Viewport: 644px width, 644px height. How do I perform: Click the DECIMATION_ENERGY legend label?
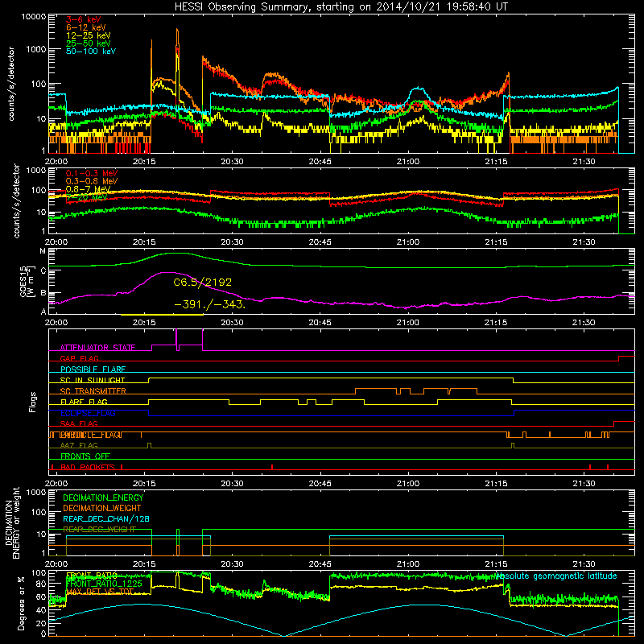[x=103, y=497]
